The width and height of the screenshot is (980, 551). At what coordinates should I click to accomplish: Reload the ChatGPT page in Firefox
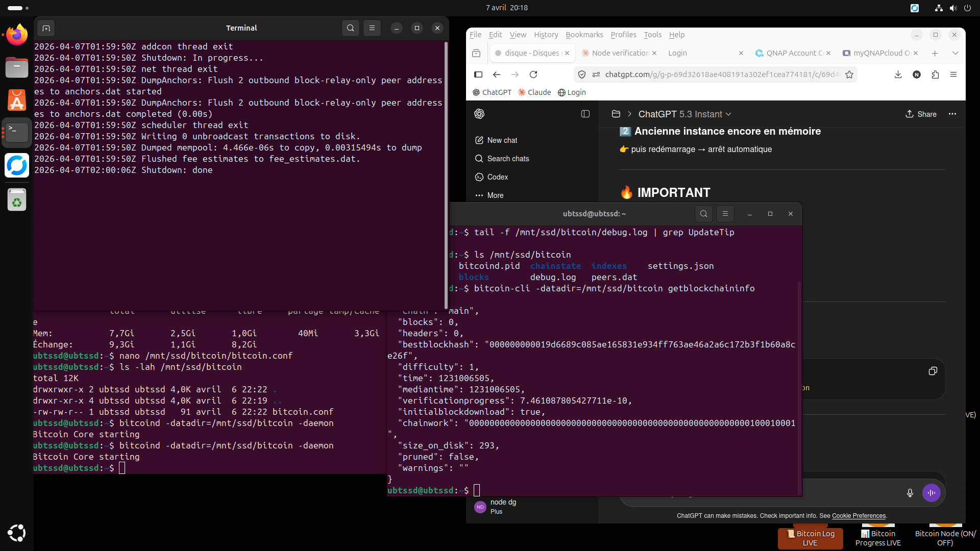[533, 74]
